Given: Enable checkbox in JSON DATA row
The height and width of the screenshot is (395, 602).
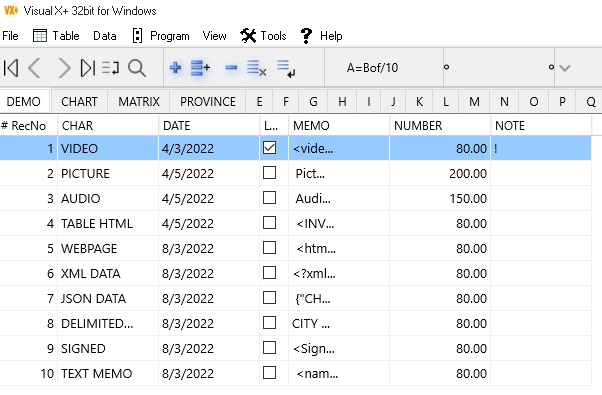Looking at the screenshot, I should (x=269, y=297).
